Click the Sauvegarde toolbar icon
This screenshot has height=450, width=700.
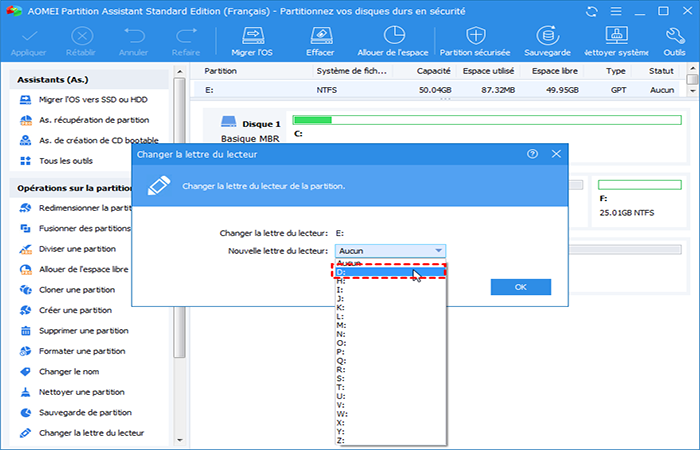[x=546, y=35]
